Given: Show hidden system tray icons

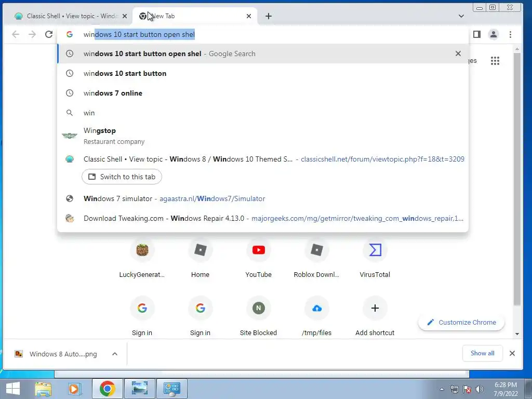Looking at the screenshot, I should [x=442, y=389].
